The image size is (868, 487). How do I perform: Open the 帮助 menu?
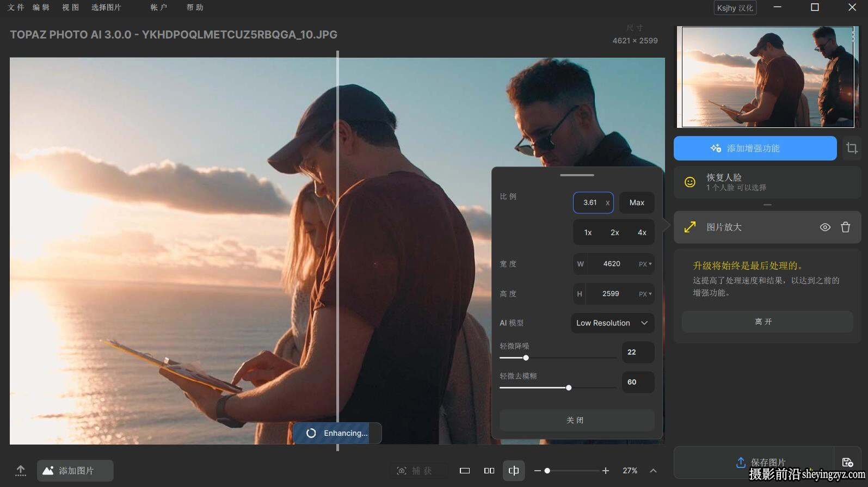click(x=194, y=8)
